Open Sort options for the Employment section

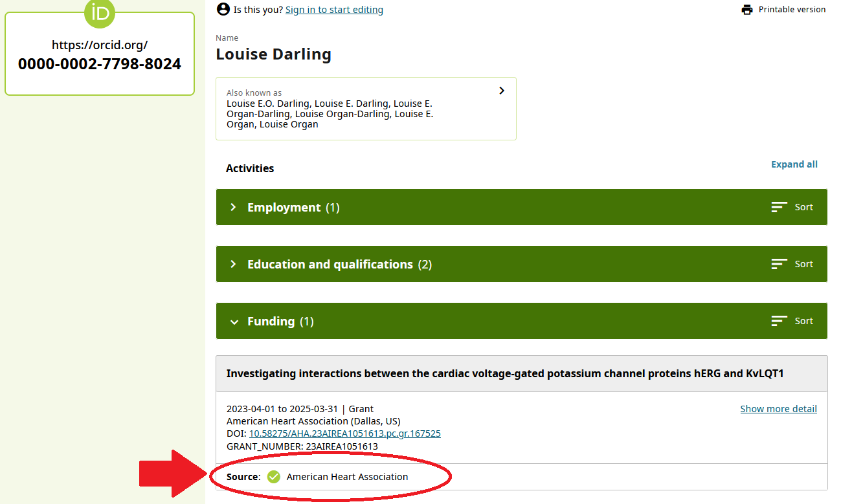tap(791, 206)
